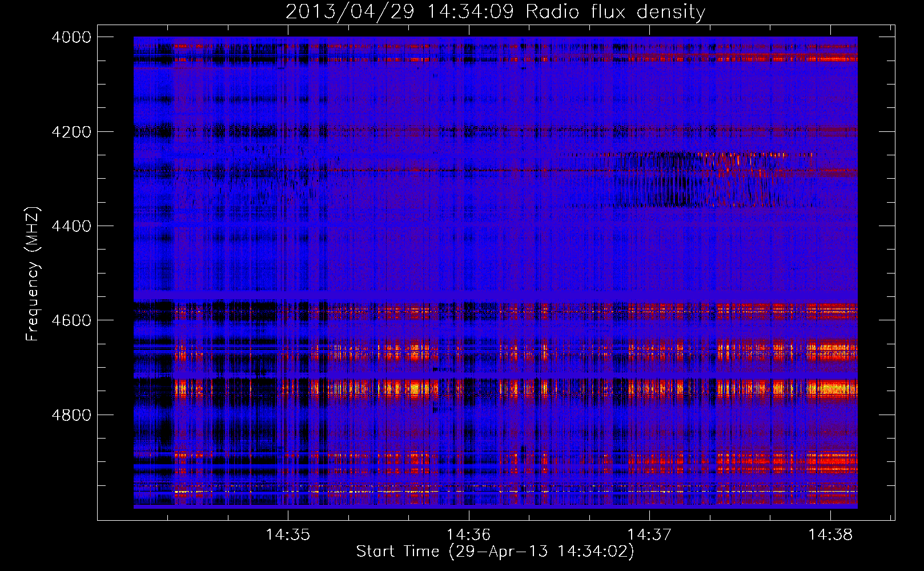The width and height of the screenshot is (924, 571).
Task: Click the 'Start Time (29-Apr-13 14:34:02)' axis title
Action: [495, 552]
